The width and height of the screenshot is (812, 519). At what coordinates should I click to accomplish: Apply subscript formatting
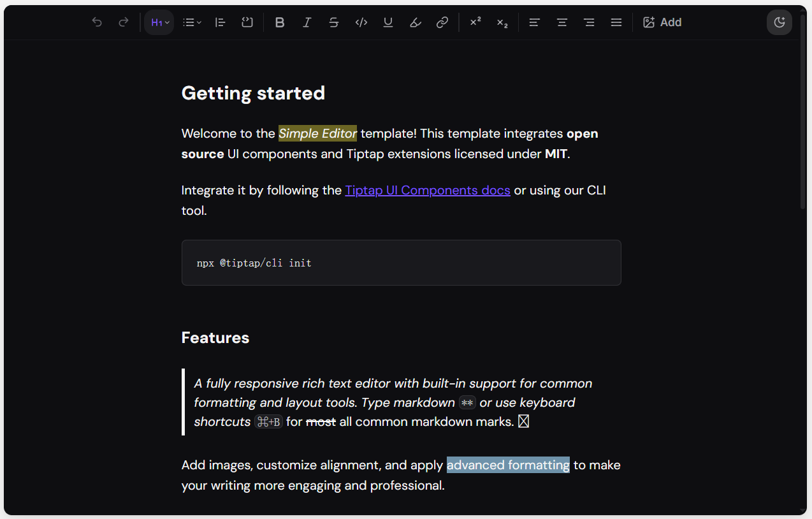(502, 22)
